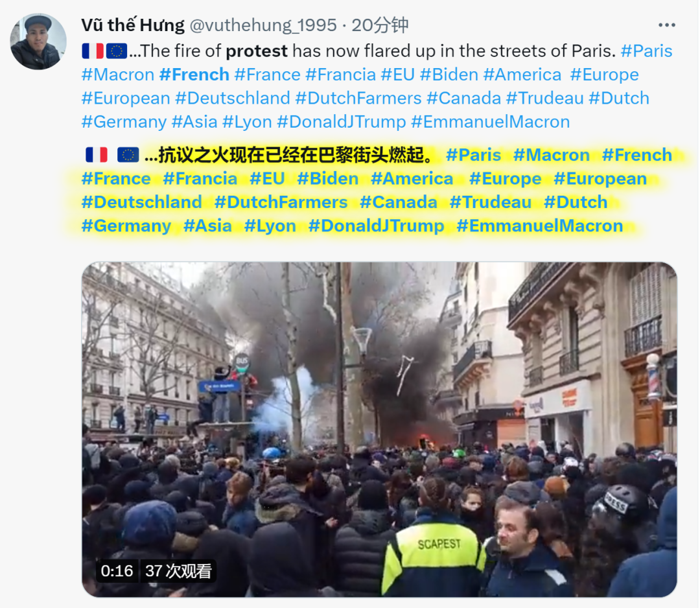The image size is (700, 608).
Task: Open the @vuthehung_1995 handle
Action: [x=263, y=25]
